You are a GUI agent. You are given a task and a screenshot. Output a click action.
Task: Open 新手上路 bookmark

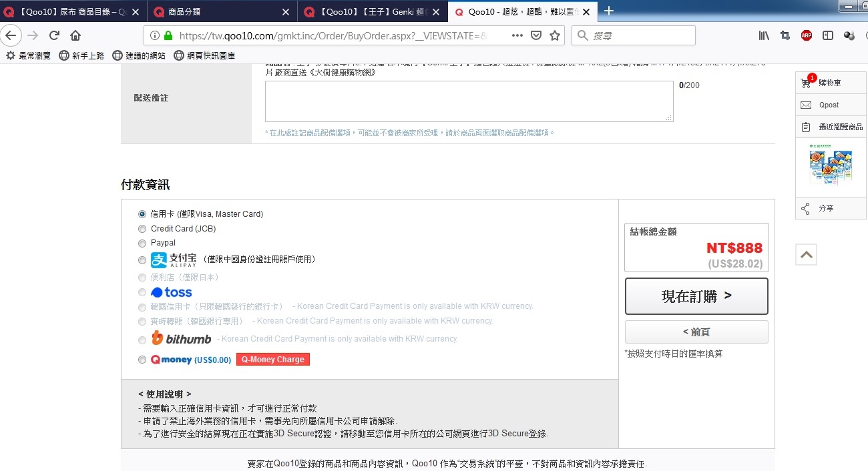(x=81, y=55)
